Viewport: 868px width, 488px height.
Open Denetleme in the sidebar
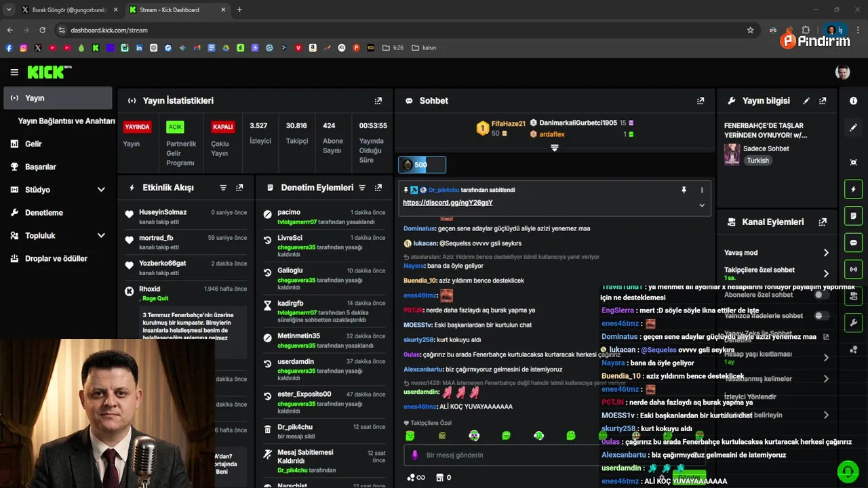[58, 212]
